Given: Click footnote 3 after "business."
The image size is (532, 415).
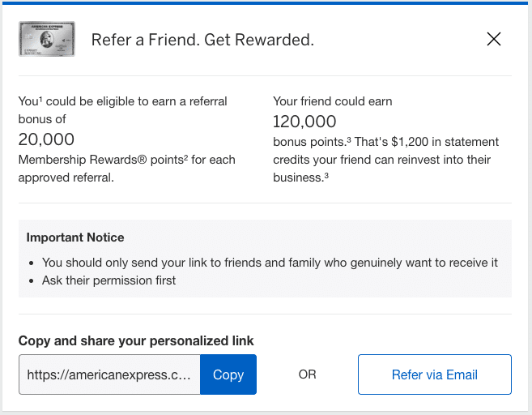Looking at the screenshot, I should (x=326, y=175).
